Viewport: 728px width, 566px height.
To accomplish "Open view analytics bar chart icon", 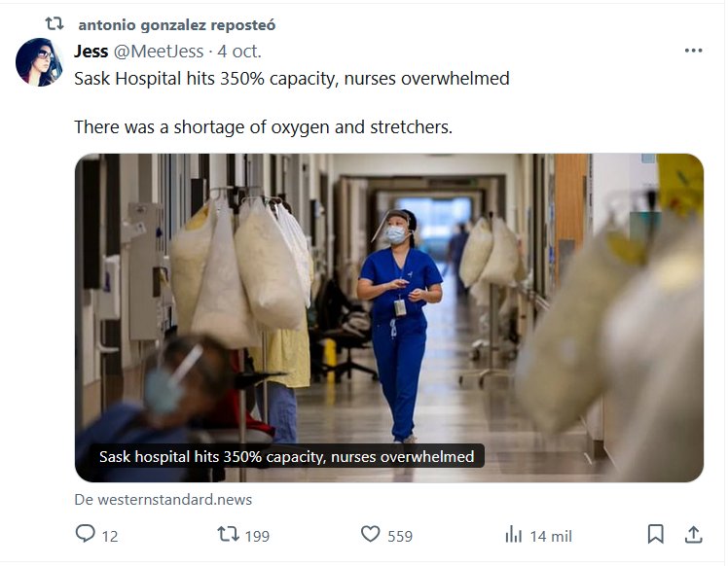I will coord(513,534).
